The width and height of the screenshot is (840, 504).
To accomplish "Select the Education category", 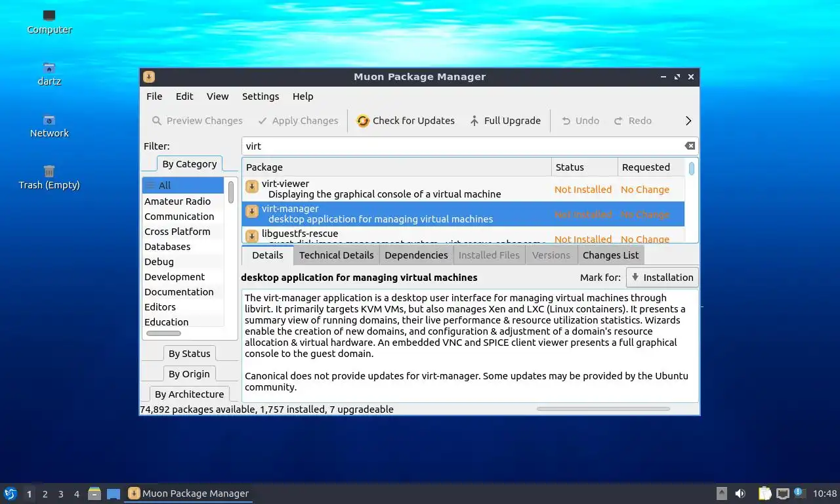I will [x=183, y=322].
